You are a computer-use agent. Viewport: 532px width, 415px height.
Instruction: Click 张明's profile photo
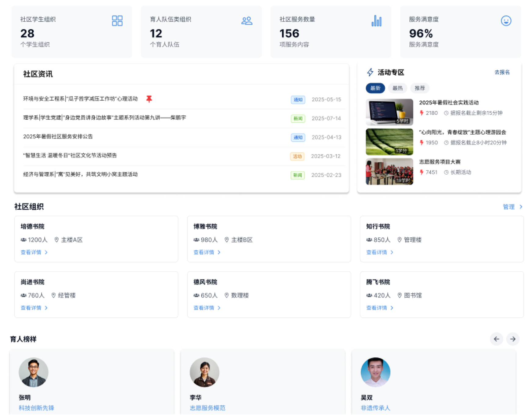click(34, 372)
